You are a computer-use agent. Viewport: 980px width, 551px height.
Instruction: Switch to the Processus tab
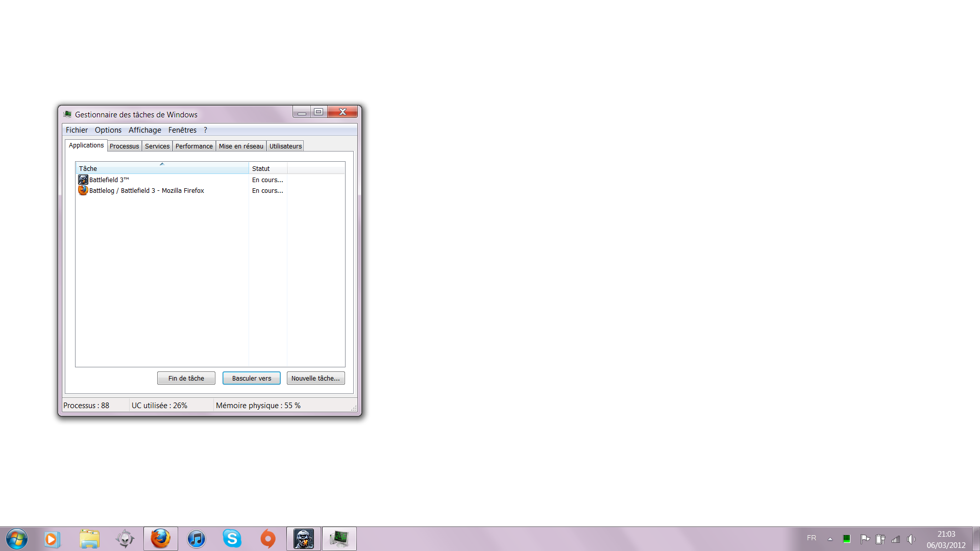click(124, 146)
